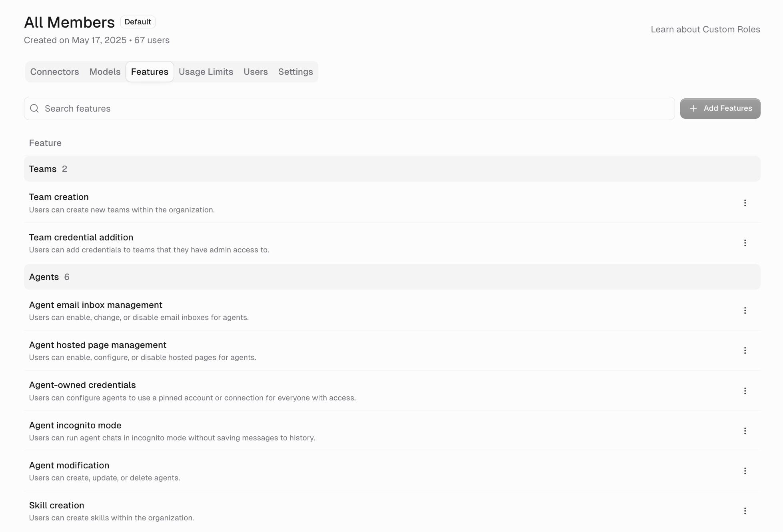The image size is (783, 532).
Task: Select Agent email inbox management title
Action: [96, 305]
